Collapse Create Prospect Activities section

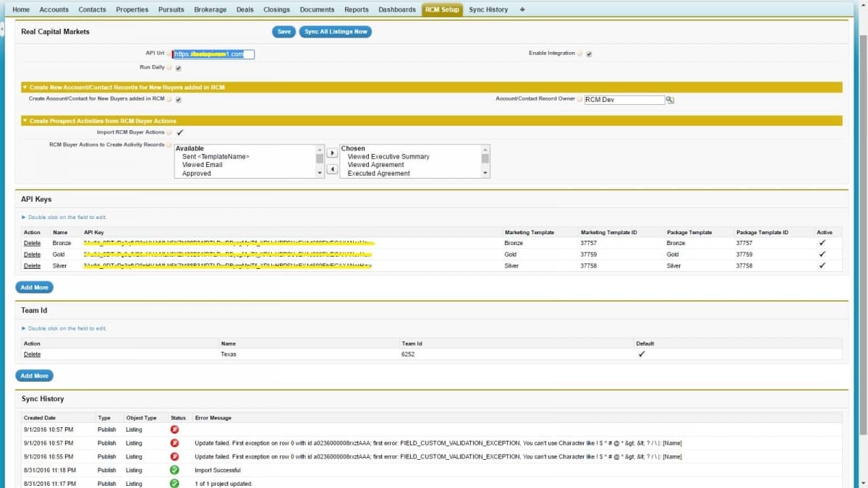click(25, 121)
